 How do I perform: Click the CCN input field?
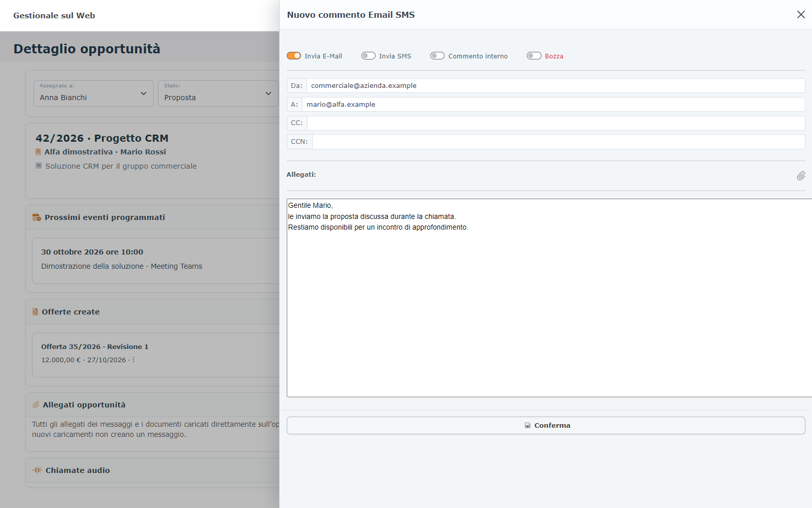pos(559,142)
